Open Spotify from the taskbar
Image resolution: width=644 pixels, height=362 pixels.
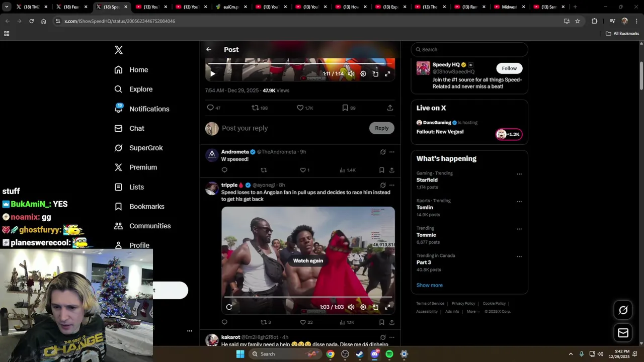pos(389,354)
